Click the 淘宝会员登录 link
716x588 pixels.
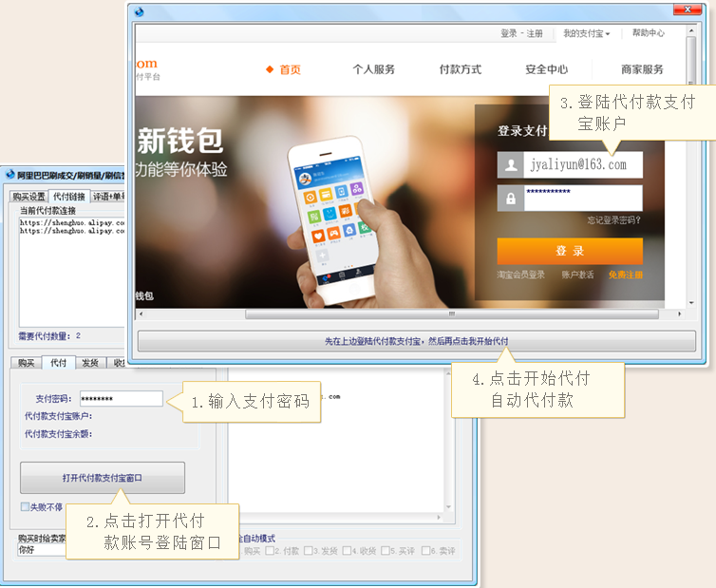pyautogui.click(x=520, y=275)
